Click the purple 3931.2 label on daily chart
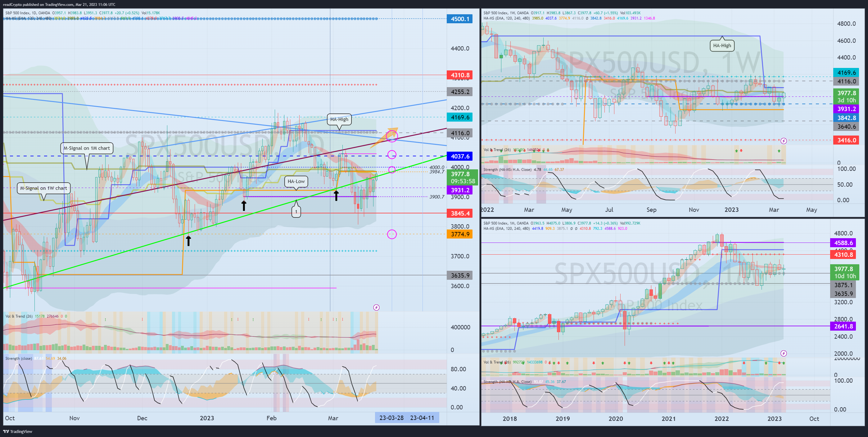The image size is (868, 437). pos(460,190)
